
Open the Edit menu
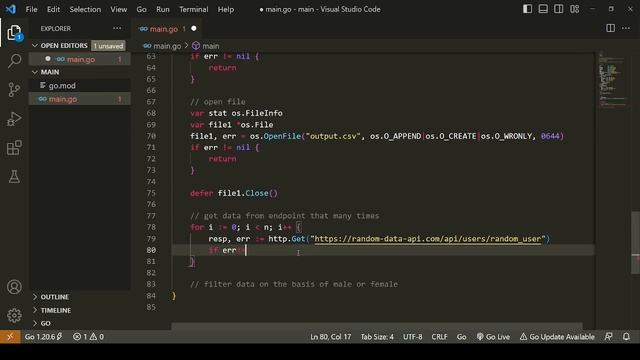click(x=53, y=9)
